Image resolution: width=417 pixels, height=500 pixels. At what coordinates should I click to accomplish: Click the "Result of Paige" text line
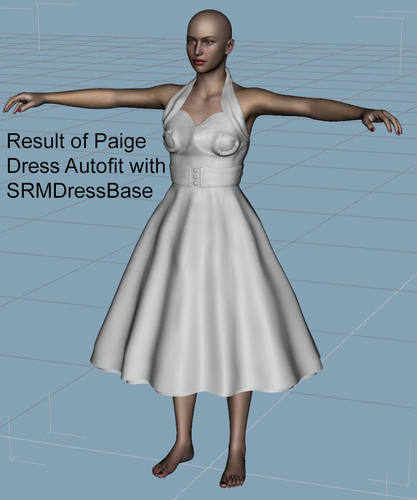76,141
